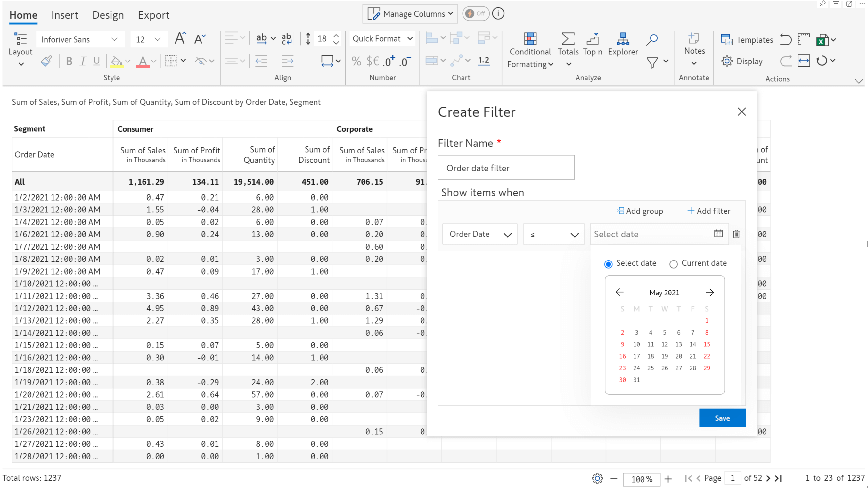The width and height of the screenshot is (868, 488).
Task: Click the Save button in filter dialog
Action: point(722,418)
